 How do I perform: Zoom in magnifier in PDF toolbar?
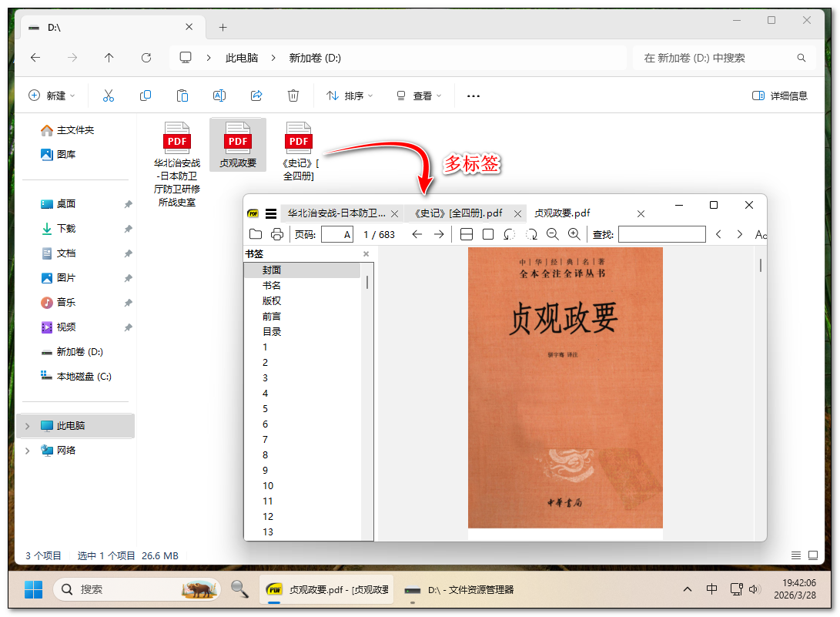(574, 234)
